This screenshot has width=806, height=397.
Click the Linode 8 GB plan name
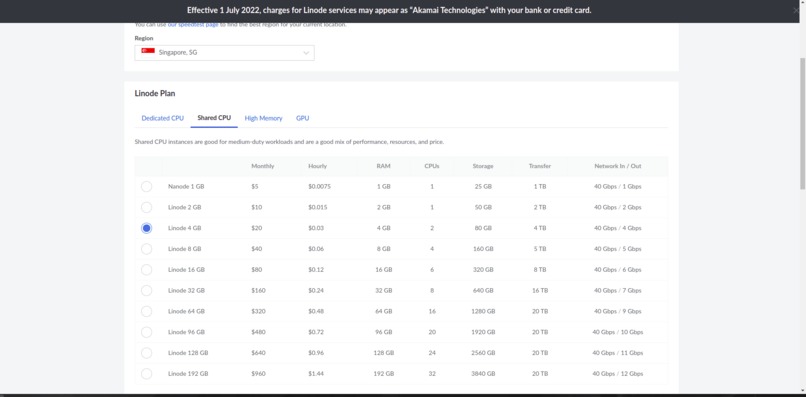coord(185,249)
